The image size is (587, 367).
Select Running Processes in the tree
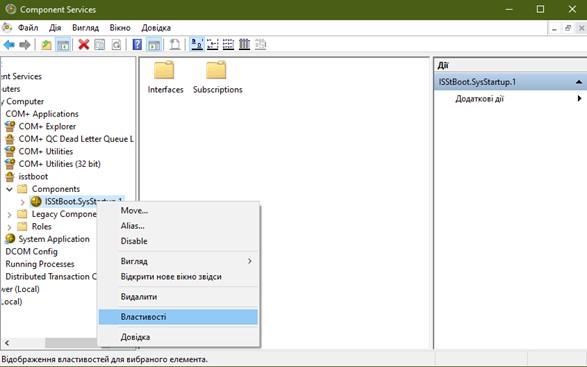(40, 264)
